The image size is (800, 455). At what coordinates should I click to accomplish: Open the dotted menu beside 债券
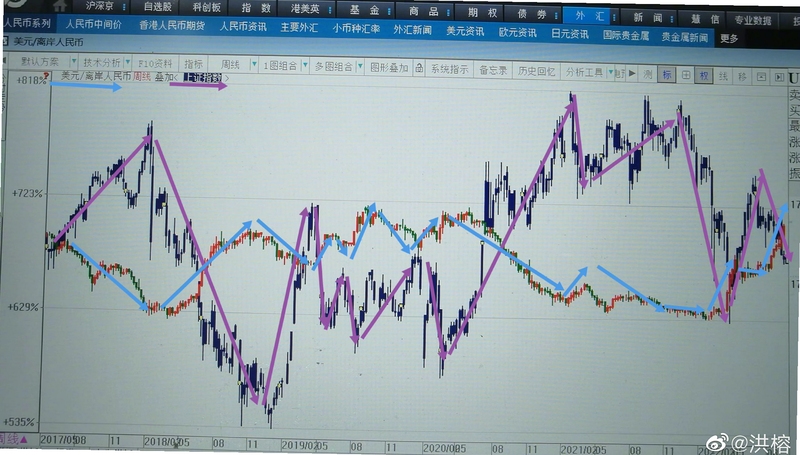tap(556, 15)
